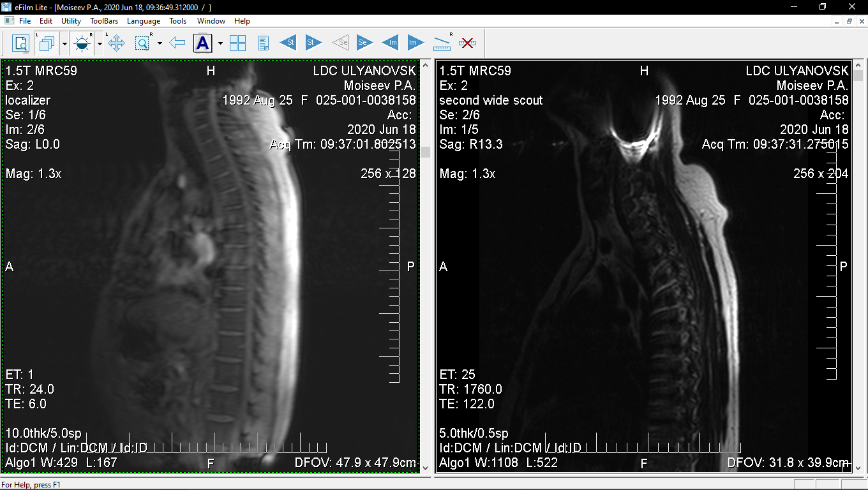Open the Utility menu
Viewport: 868px width, 490px height.
71,21
